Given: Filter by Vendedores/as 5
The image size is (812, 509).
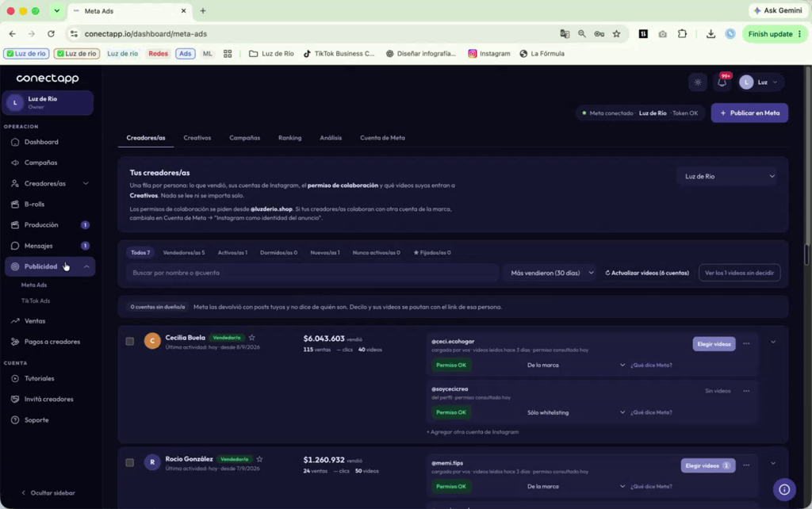Looking at the screenshot, I should point(184,253).
